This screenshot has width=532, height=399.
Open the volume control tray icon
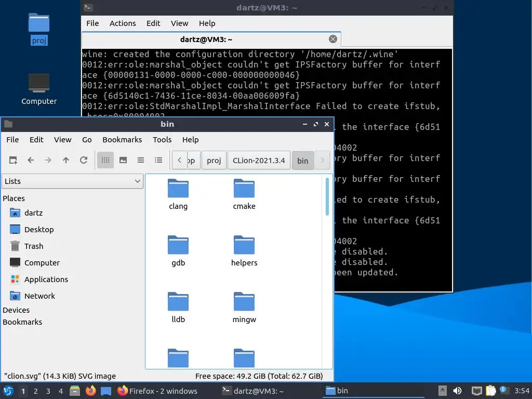pyautogui.click(x=457, y=391)
